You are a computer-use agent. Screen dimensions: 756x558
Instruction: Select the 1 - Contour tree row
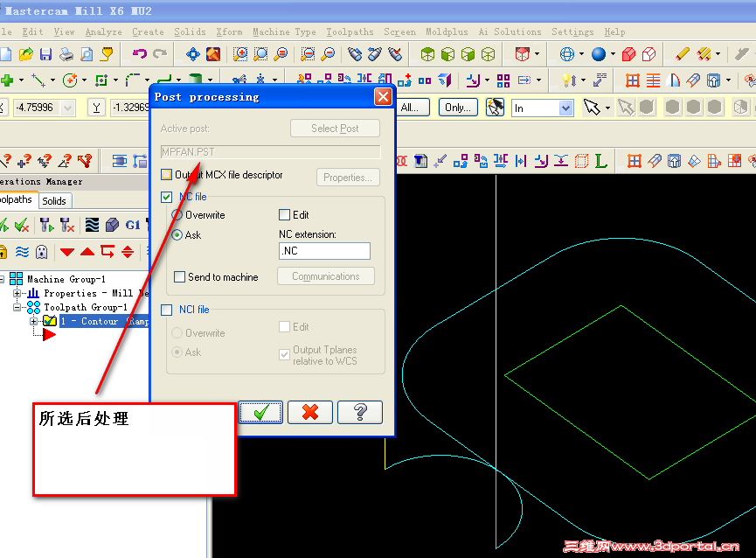pyautogui.click(x=104, y=321)
